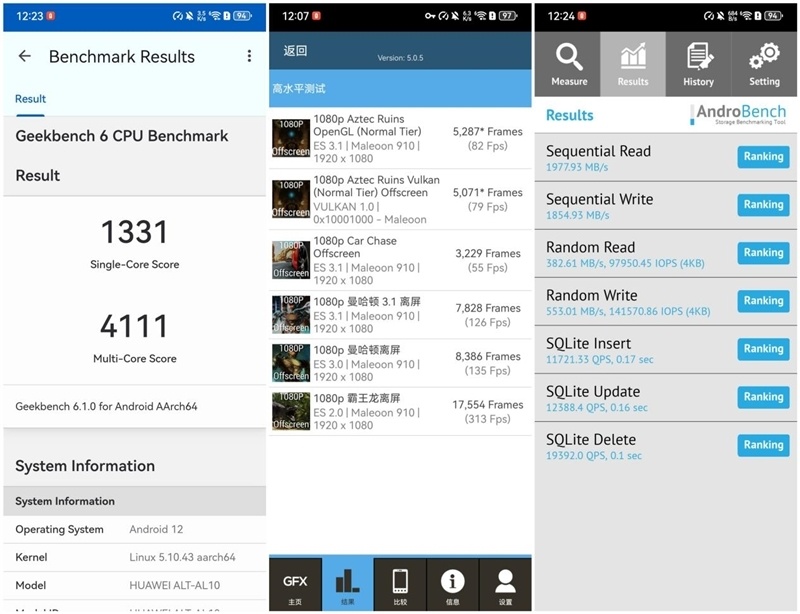Image resolution: width=800 pixels, height=614 pixels.
Task: Select the 7,828 Frames result
Action: tap(487, 315)
